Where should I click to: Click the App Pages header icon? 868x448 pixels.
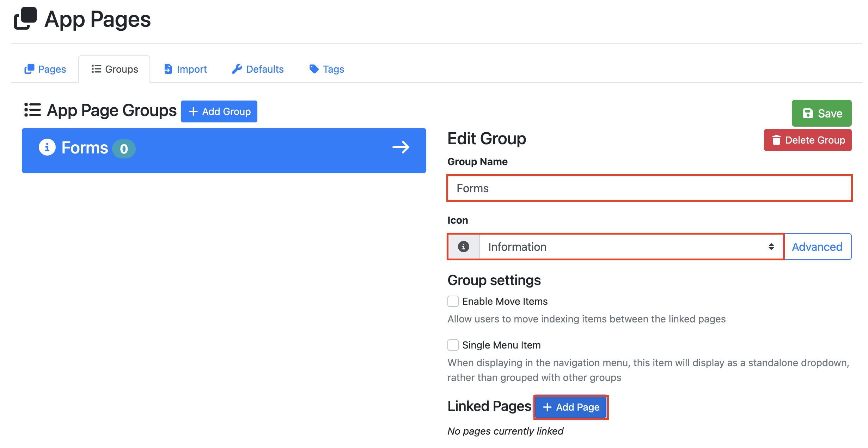click(x=25, y=18)
